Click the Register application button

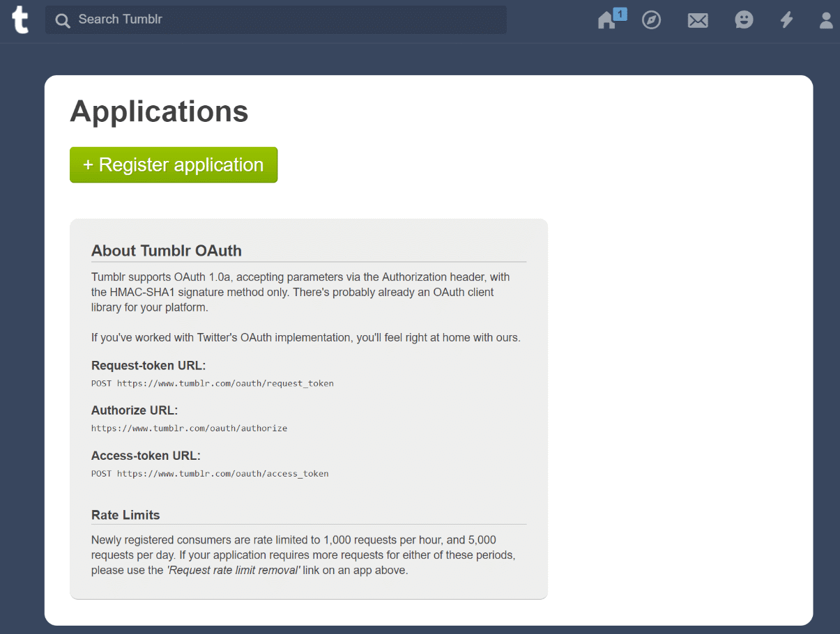174,165
